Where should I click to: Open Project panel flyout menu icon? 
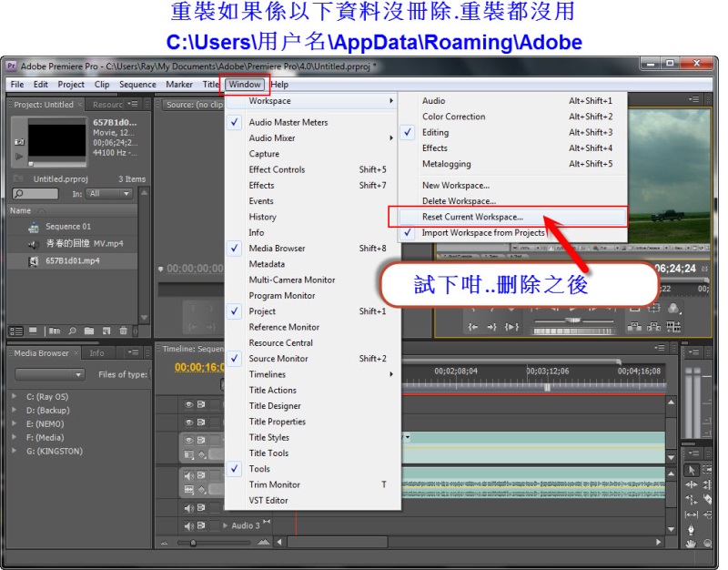coord(133,104)
